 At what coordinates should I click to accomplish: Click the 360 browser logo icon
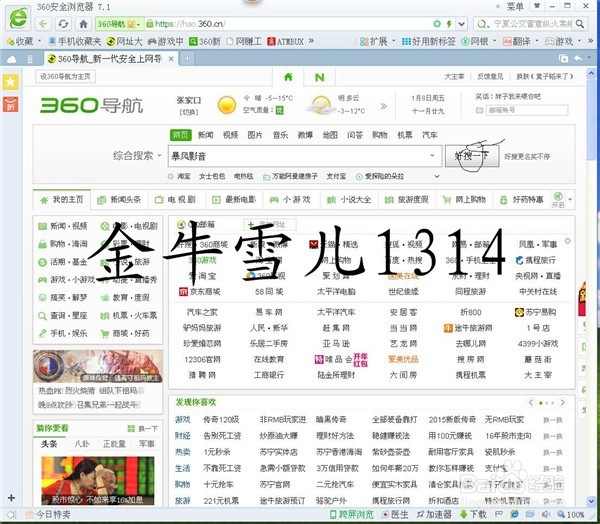tap(18, 18)
